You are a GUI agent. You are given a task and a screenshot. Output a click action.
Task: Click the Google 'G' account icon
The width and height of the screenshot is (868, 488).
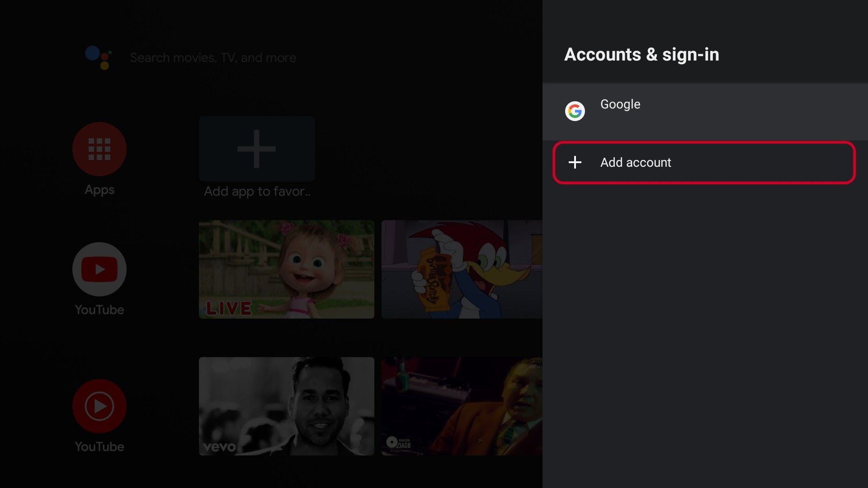(575, 111)
